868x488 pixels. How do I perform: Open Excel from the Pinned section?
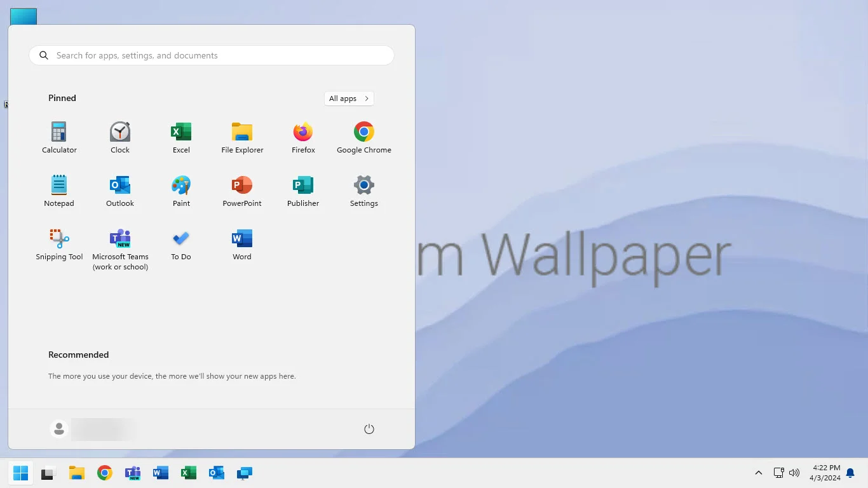pos(181,137)
